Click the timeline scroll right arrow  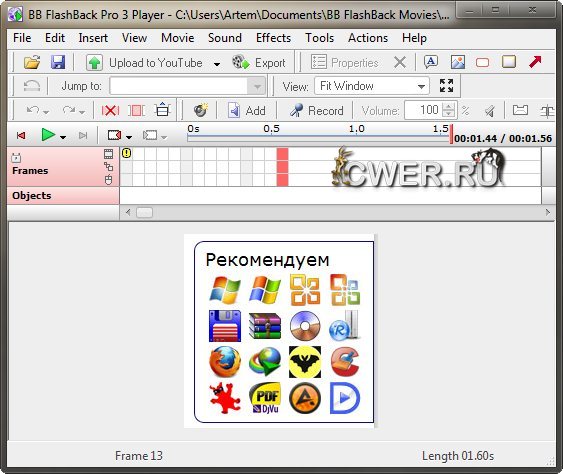[x=548, y=212]
